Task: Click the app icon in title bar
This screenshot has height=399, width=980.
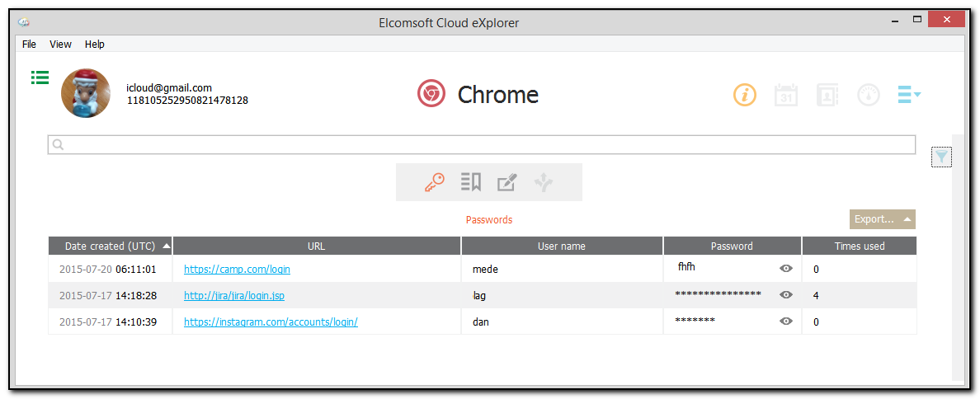Action: (25, 22)
